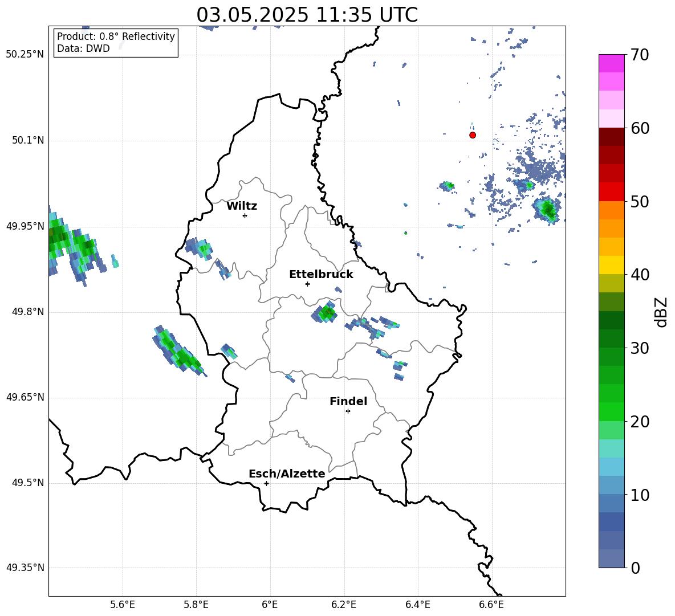This screenshot has width=675, height=616.
Task: Click the green radar echo southeast of Ettelbruck
Action: coord(326,312)
